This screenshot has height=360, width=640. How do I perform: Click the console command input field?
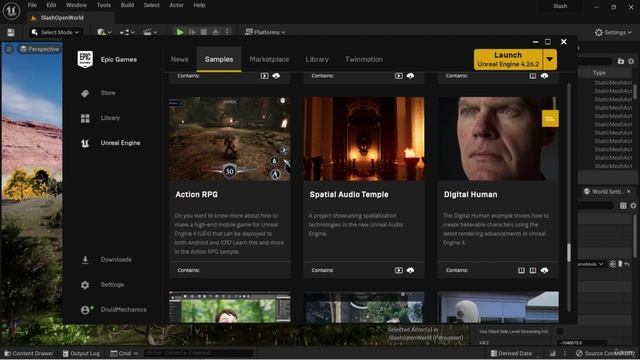click(199, 353)
